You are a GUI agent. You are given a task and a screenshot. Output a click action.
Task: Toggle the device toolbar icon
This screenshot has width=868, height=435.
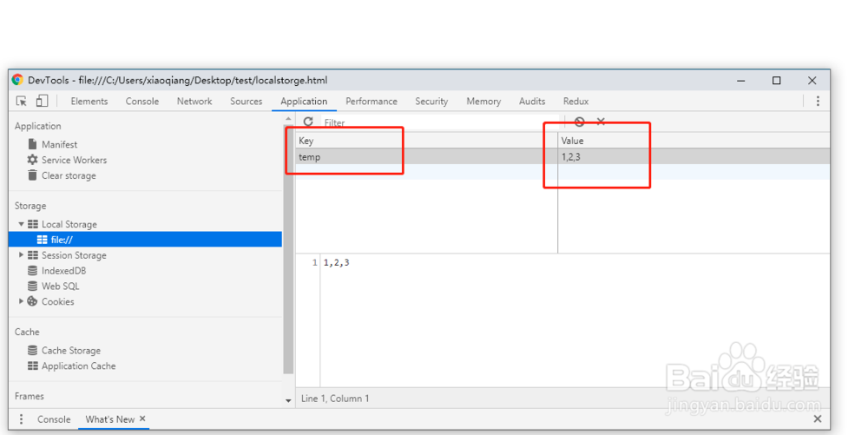tap(42, 101)
